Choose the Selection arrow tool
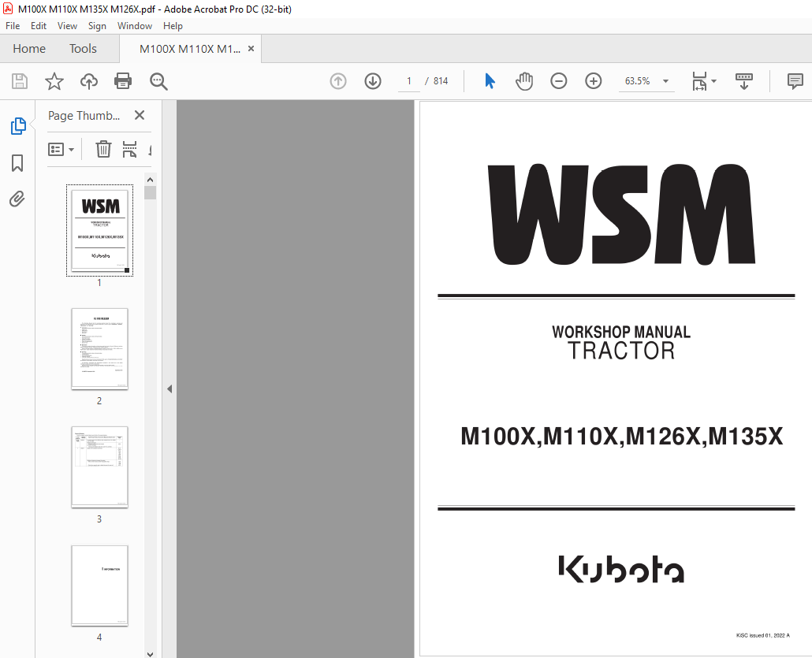This screenshot has width=812, height=658. [x=490, y=80]
